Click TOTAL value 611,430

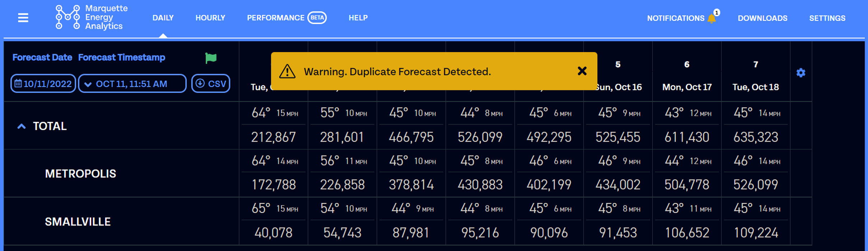click(687, 137)
